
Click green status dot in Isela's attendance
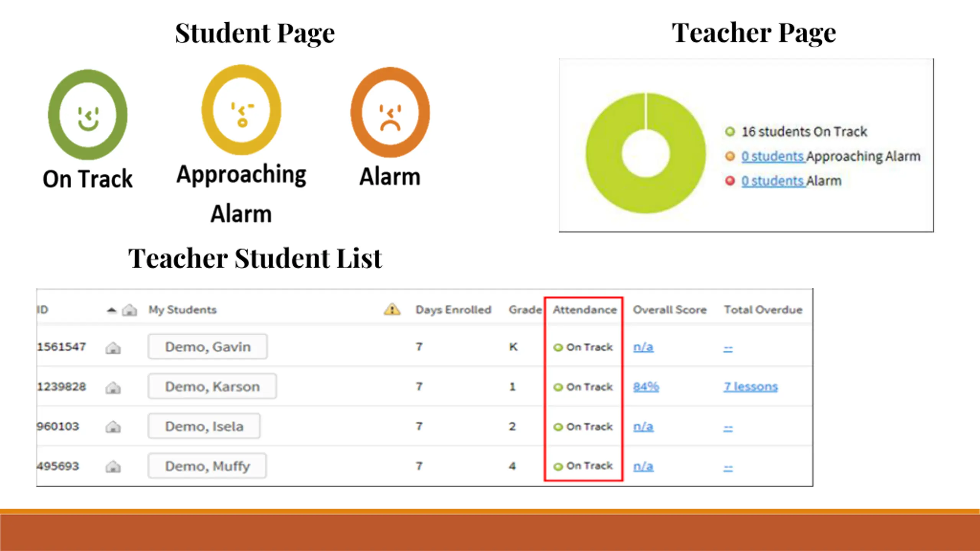click(x=558, y=427)
